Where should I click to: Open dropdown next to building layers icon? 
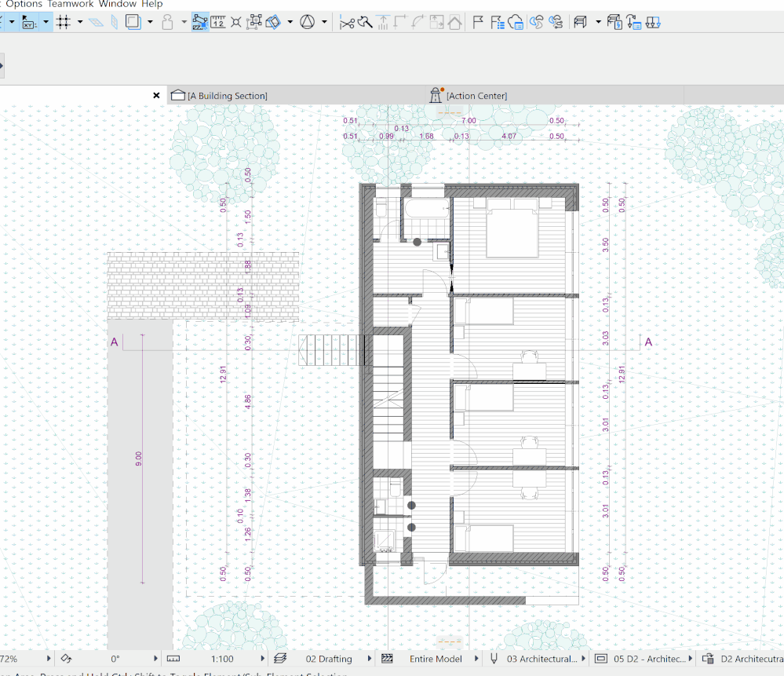[598, 22]
